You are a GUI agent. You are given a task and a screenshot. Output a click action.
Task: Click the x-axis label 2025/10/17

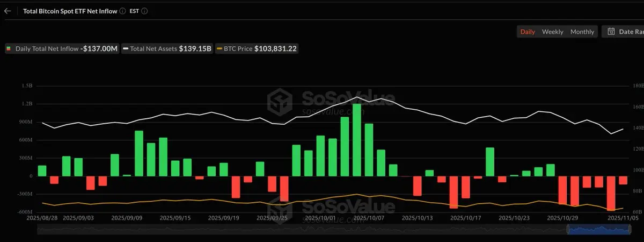point(465,218)
